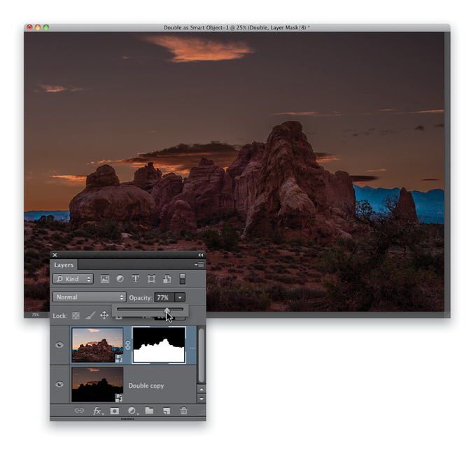Select the Double copy layer name
Image resolution: width=476 pixels, height=459 pixels.
point(146,386)
